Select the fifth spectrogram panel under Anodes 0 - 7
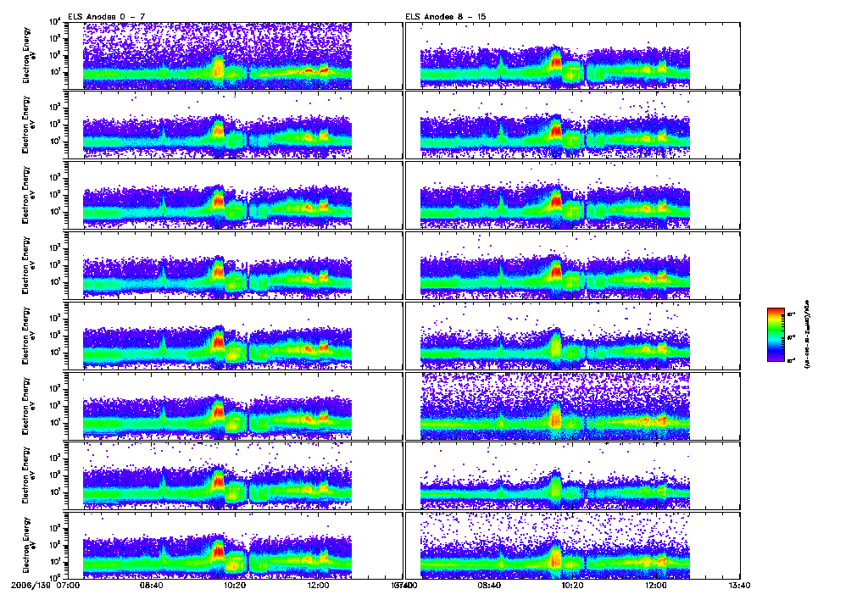The image size is (868, 600). (x=234, y=336)
